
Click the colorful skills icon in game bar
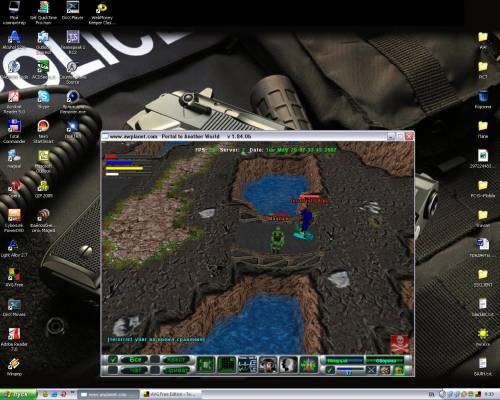(x=309, y=364)
